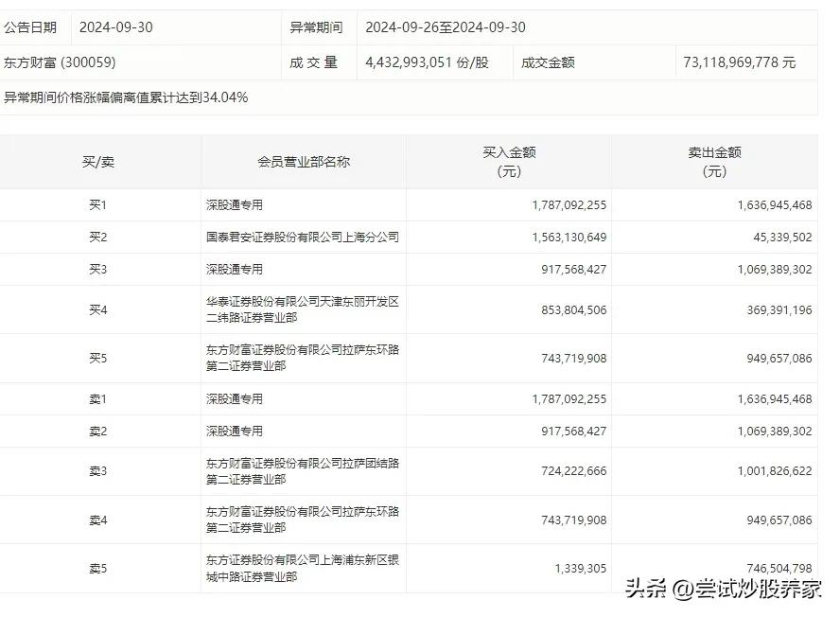Select the 卖5 row label
The width and height of the screenshot is (840, 617).
coord(98,568)
